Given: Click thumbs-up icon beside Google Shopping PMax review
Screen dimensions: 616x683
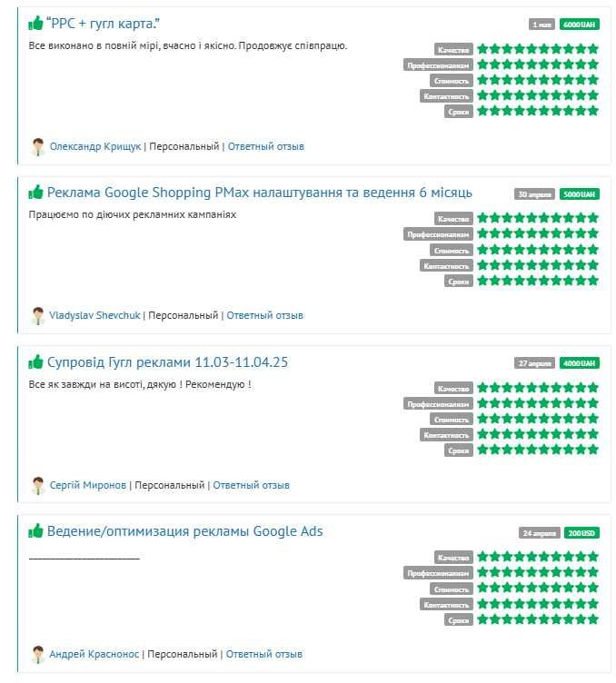Looking at the screenshot, I should 35,193.
